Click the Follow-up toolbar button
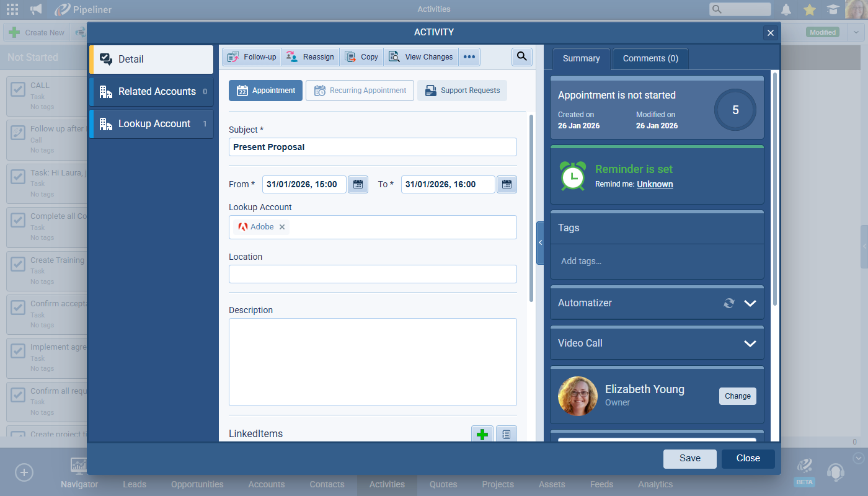Image resolution: width=868 pixels, height=496 pixels. [252, 57]
